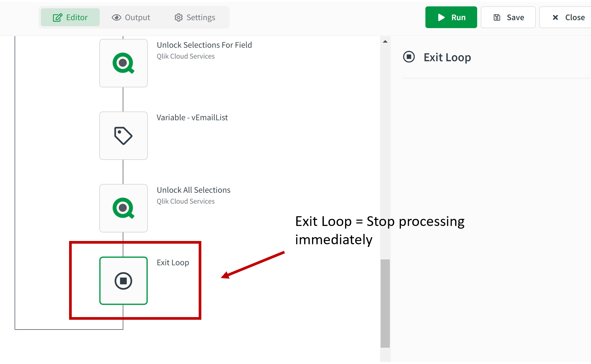This screenshot has height=364, width=591.
Task: Click the Exit Loop label beside the block
Action: pyautogui.click(x=173, y=263)
